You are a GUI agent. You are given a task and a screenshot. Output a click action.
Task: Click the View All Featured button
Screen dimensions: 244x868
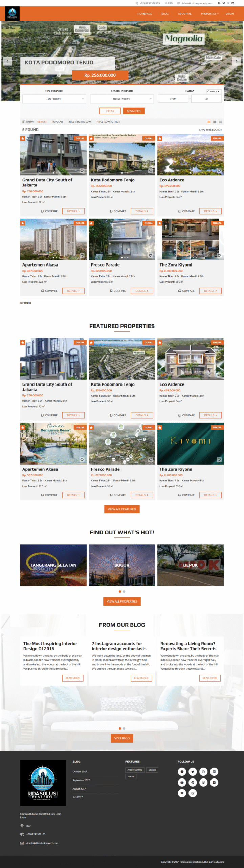(122, 509)
